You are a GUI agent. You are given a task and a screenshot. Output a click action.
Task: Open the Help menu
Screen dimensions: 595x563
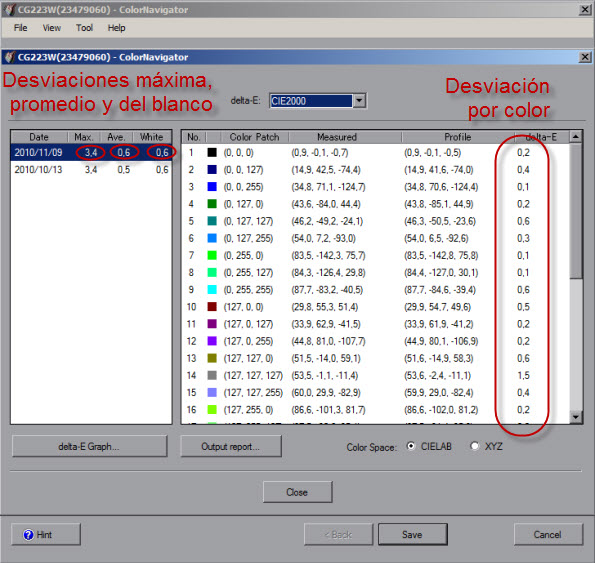116,28
